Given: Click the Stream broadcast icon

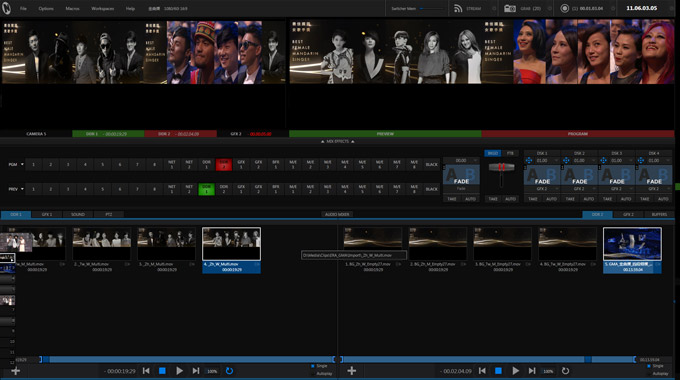Looking at the screenshot, I should click(458, 8).
